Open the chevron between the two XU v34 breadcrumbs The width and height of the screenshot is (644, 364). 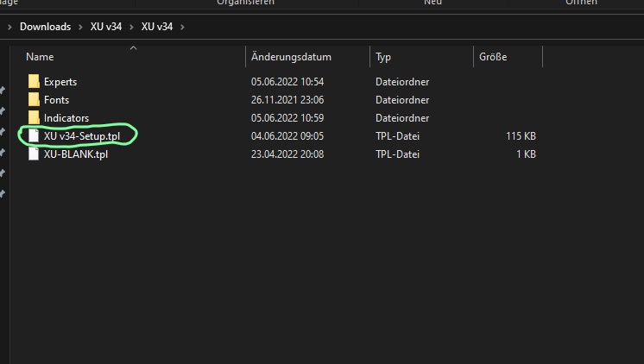point(132,27)
